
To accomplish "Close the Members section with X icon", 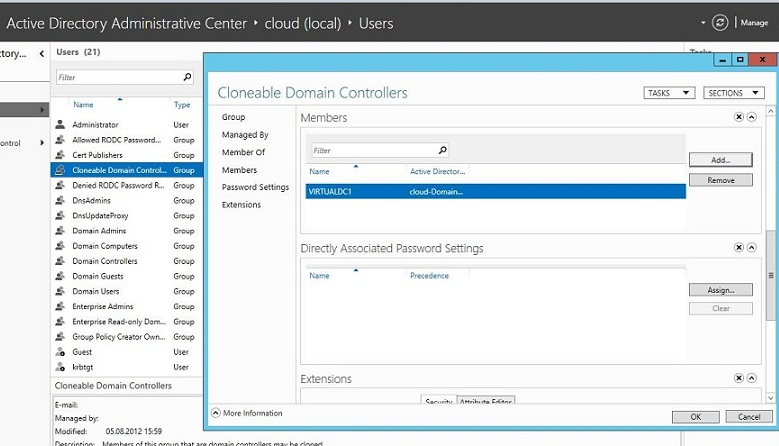I will (x=739, y=117).
